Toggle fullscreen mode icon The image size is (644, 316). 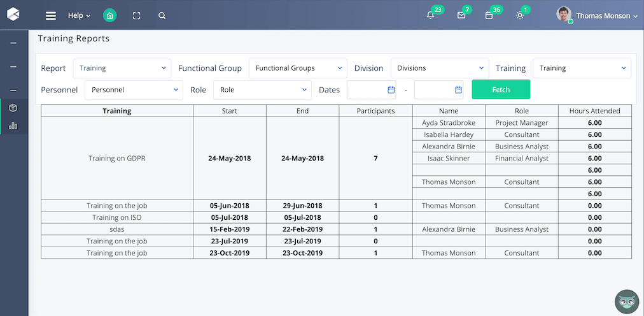[x=136, y=16]
